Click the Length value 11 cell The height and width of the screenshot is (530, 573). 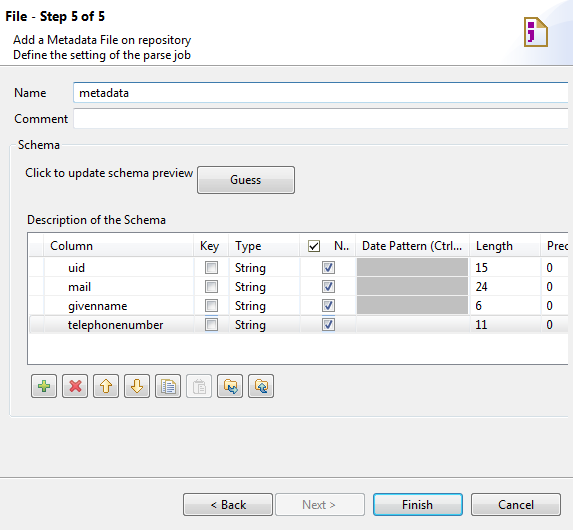click(x=505, y=325)
